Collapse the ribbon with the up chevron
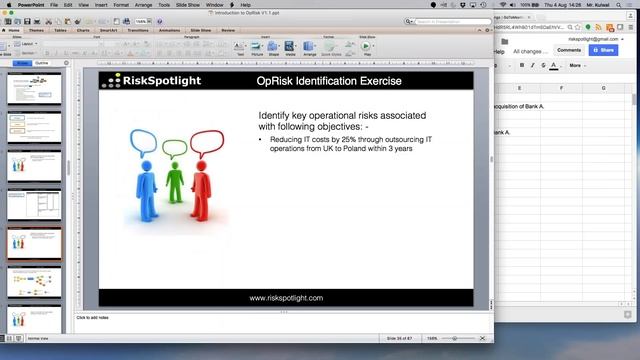Image resolution: width=640 pixels, height=360 pixels. 479,30
